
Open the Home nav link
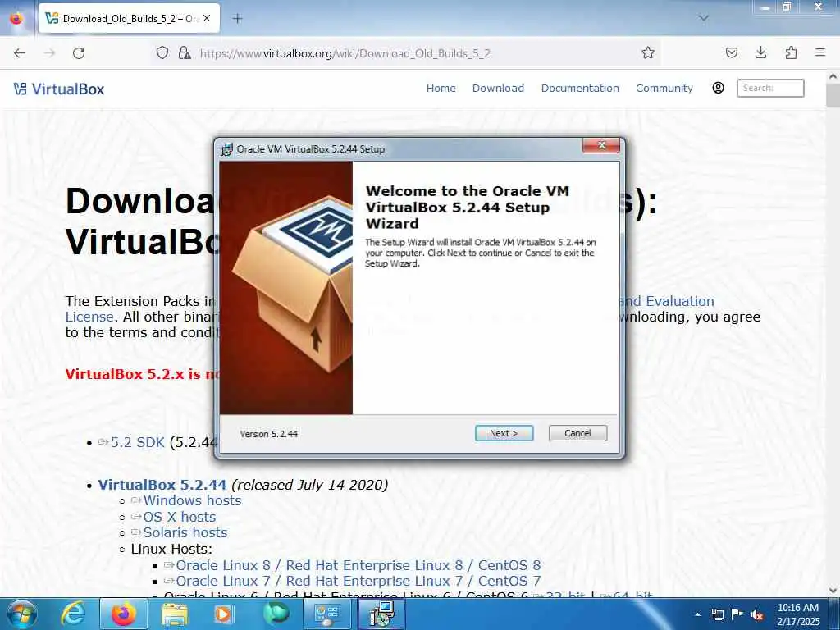[x=441, y=89]
